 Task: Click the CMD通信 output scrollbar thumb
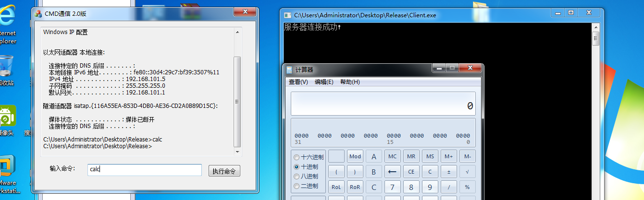point(237,102)
